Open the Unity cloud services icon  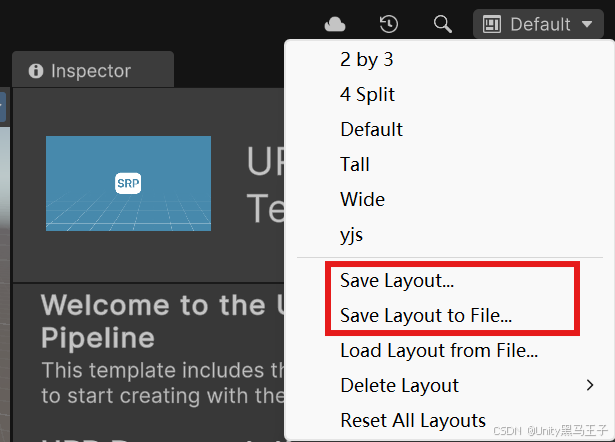[335, 24]
